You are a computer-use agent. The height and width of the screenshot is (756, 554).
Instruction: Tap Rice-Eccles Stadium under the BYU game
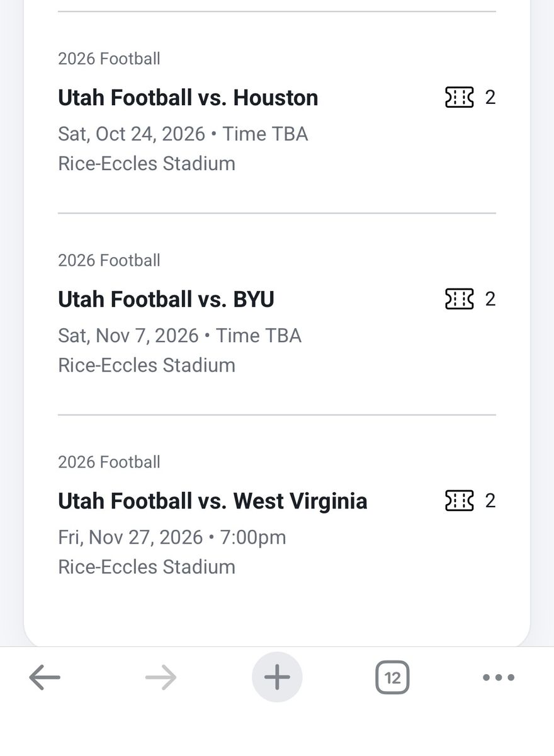click(x=147, y=365)
